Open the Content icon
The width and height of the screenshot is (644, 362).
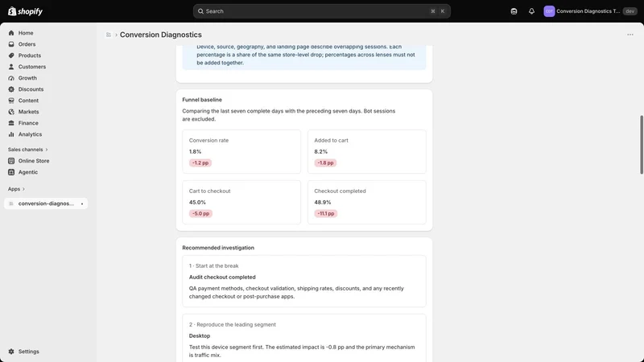pyautogui.click(x=11, y=101)
